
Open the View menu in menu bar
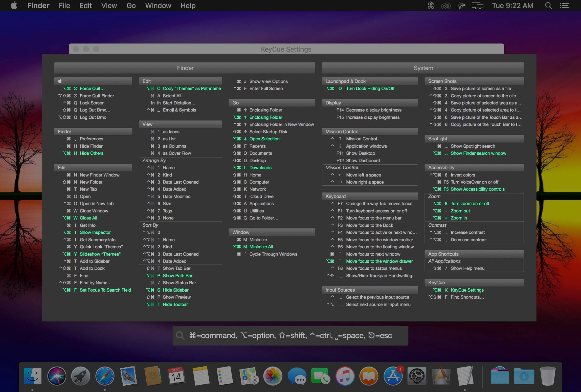click(109, 6)
